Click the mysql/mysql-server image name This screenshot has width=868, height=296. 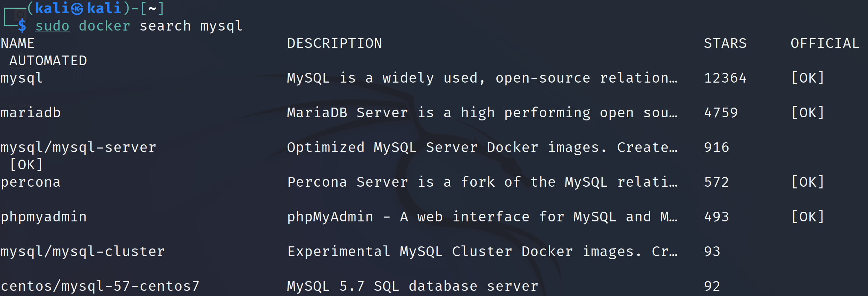click(x=78, y=147)
